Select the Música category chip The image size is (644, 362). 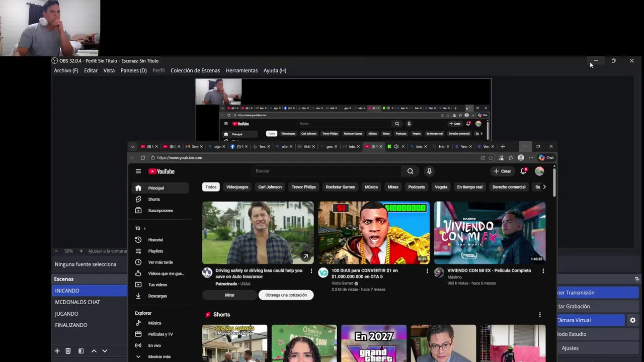371,187
